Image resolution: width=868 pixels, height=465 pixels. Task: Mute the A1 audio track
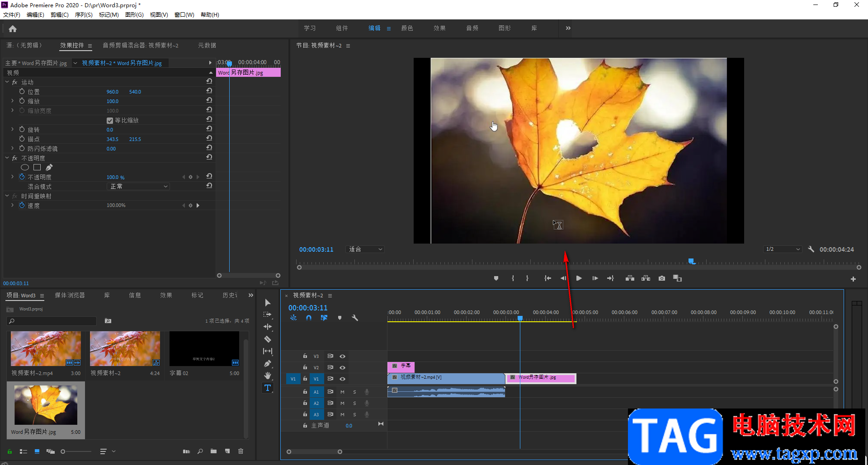[342, 392]
